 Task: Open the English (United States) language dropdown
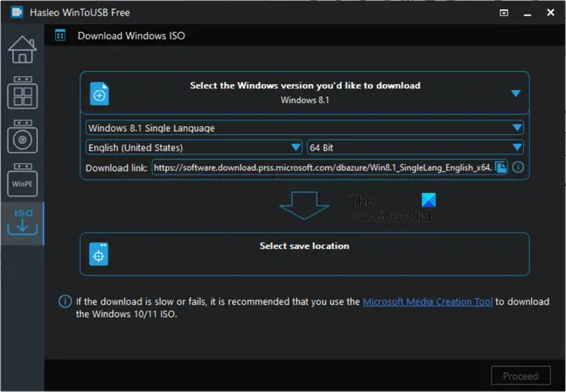194,147
